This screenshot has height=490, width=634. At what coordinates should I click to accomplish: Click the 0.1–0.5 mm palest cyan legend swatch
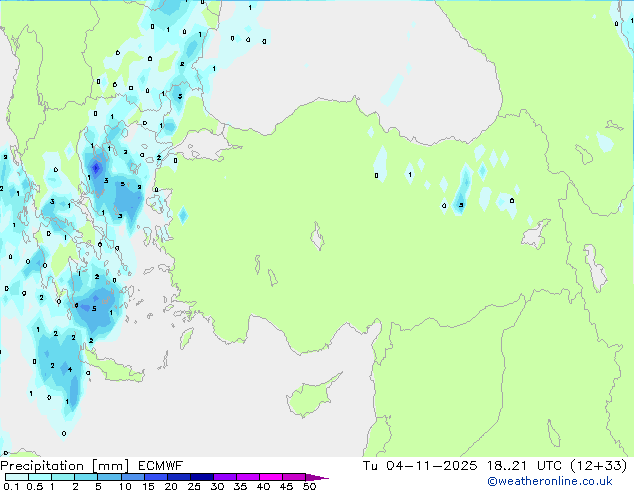[17, 477]
